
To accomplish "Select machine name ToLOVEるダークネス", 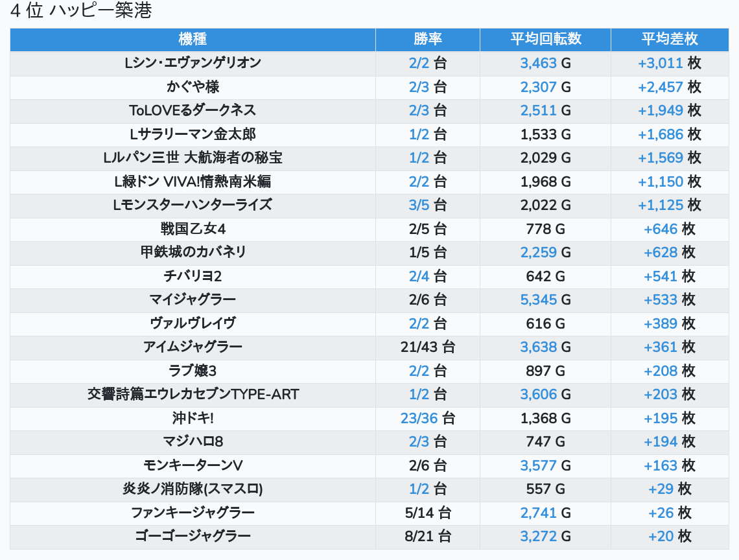I will tap(193, 110).
